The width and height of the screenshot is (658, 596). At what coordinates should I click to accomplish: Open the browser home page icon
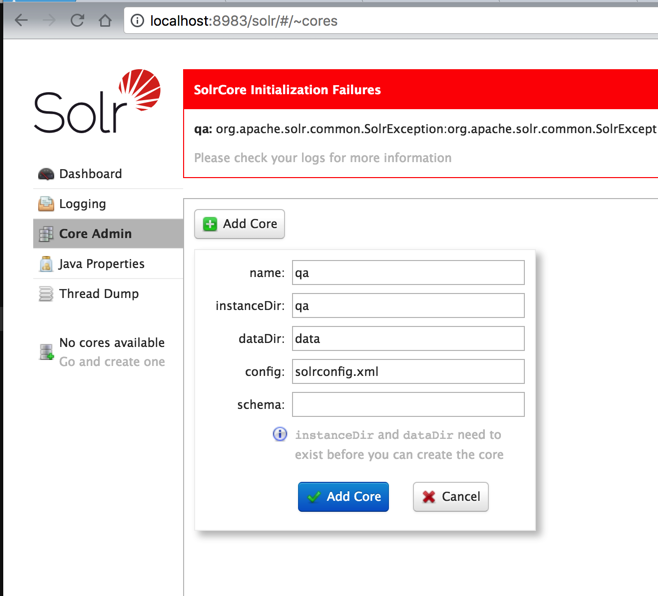coord(105,20)
